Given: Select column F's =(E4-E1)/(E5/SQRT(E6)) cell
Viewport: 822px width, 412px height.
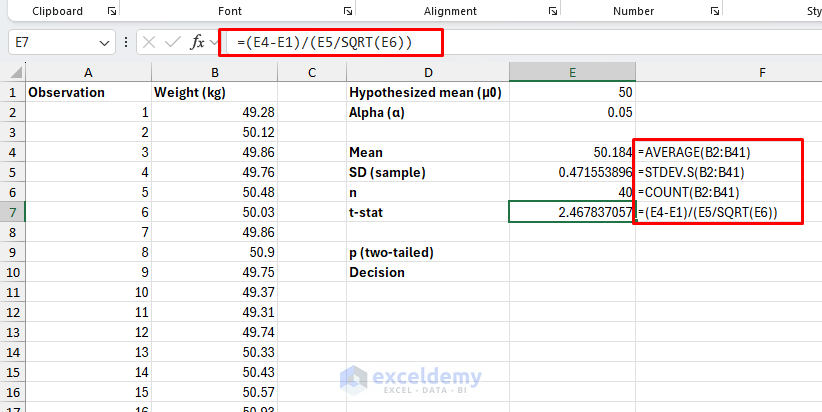Looking at the screenshot, I should pyautogui.click(x=729, y=212).
